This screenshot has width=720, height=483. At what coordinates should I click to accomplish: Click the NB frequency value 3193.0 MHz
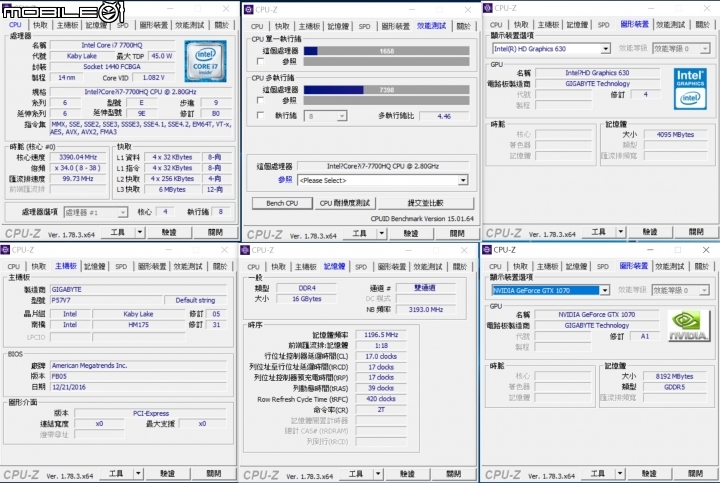click(x=426, y=309)
